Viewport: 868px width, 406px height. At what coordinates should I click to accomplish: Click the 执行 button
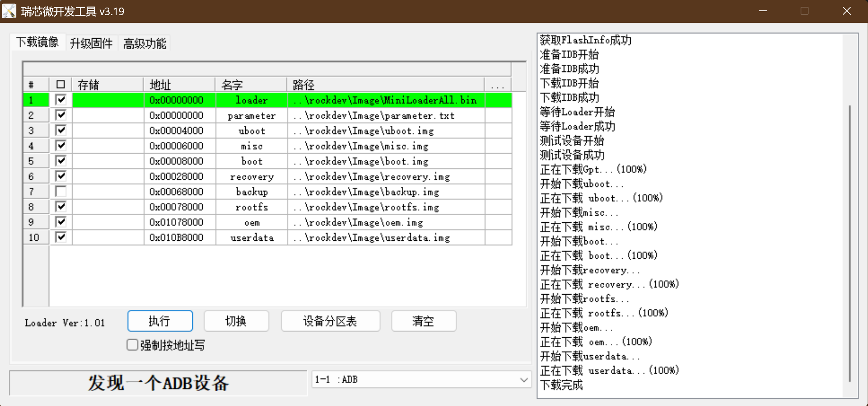[x=160, y=321]
